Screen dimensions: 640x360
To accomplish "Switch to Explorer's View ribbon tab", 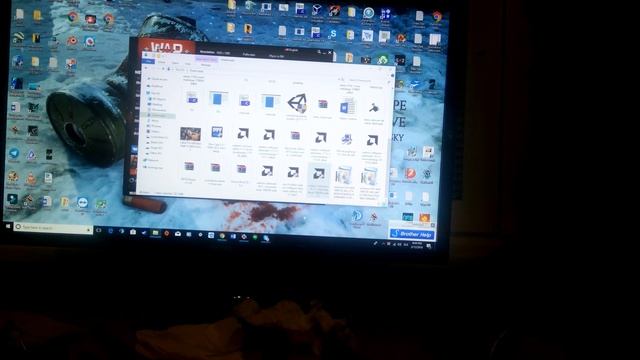I will click(x=188, y=64).
